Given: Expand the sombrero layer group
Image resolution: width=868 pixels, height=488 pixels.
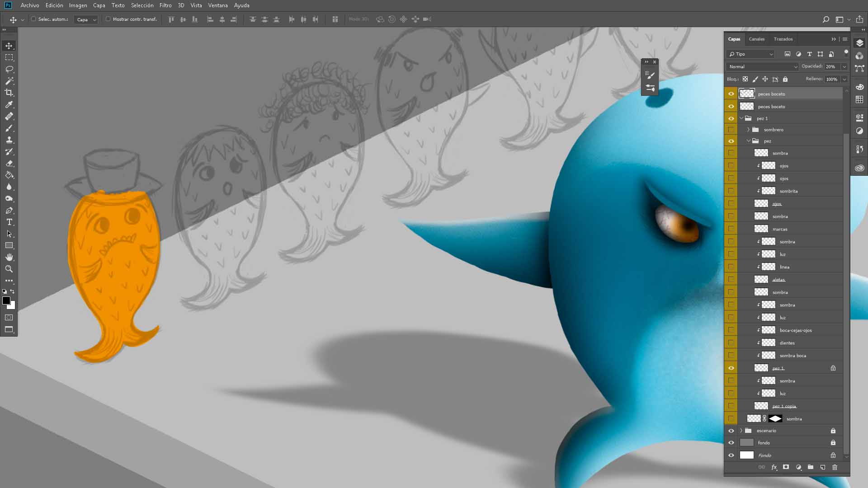Looking at the screenshot, I should click(x=748, y=130).
